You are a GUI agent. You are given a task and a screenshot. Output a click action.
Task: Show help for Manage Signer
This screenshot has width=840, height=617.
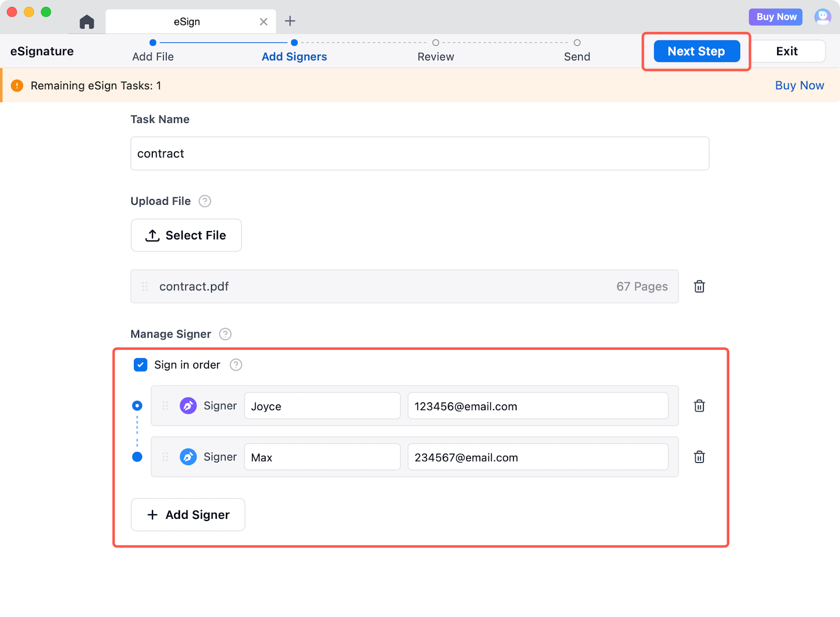point(225,334)
